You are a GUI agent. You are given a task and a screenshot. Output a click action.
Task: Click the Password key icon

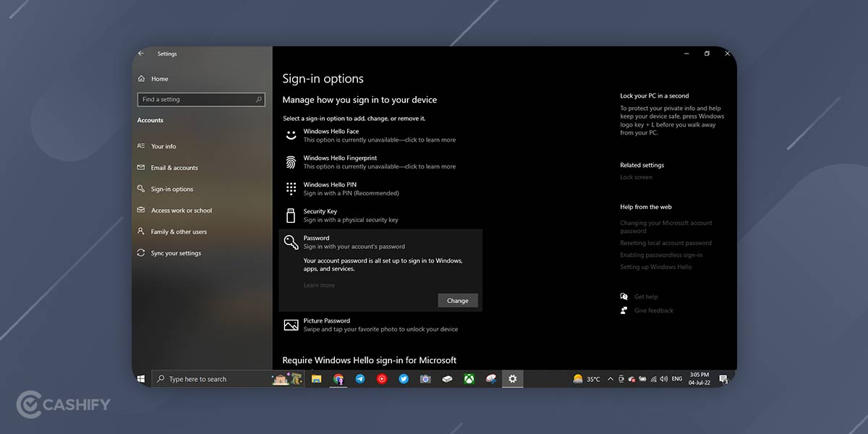[291, 241]
